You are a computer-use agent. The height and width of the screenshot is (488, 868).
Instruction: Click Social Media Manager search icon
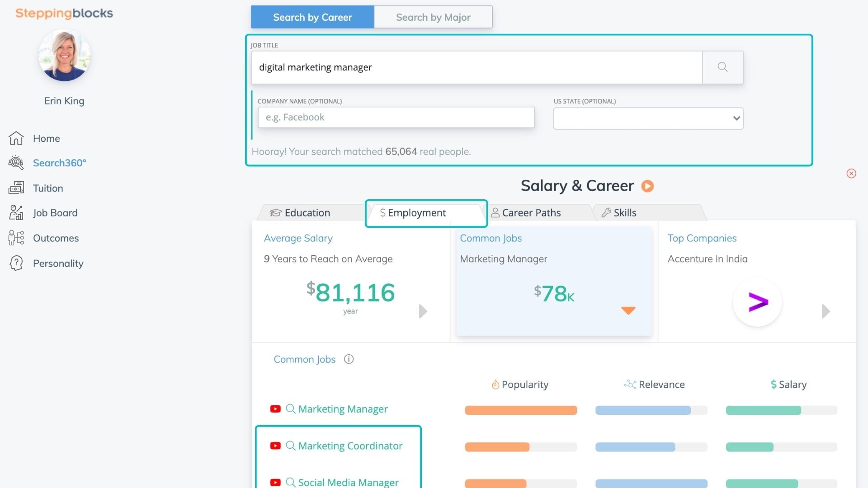(291, 483)
